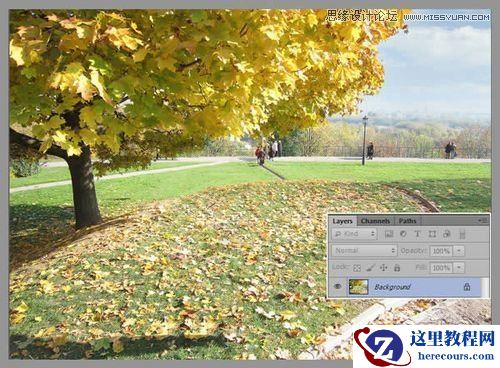Click the Fill value field
Viewport: 500px width, 368px height.
(441, 268)
